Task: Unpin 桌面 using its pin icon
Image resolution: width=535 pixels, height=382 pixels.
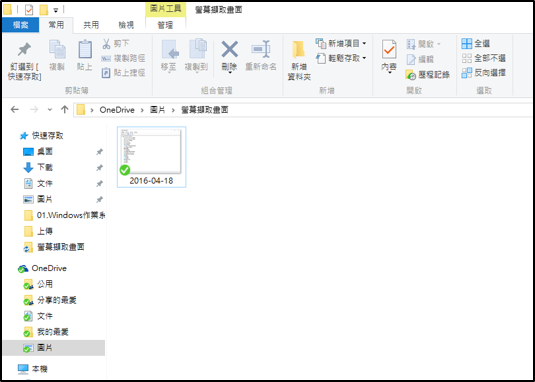Action: (x=99, y=152)
